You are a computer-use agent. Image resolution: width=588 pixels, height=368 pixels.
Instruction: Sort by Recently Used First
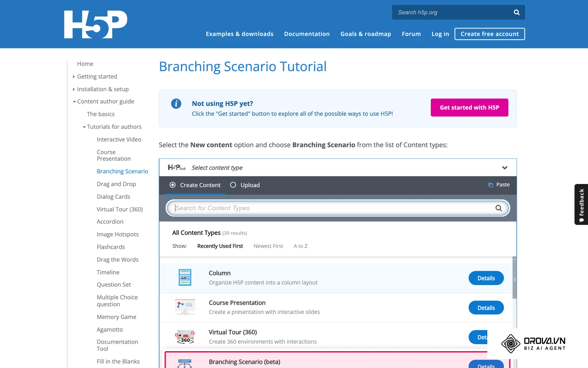220,246
